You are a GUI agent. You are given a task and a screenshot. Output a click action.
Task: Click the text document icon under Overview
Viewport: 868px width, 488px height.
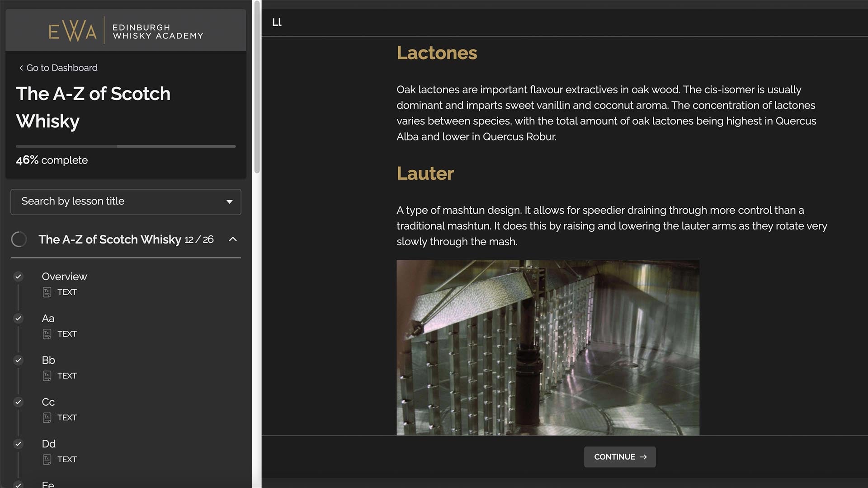tap(47, 292)
